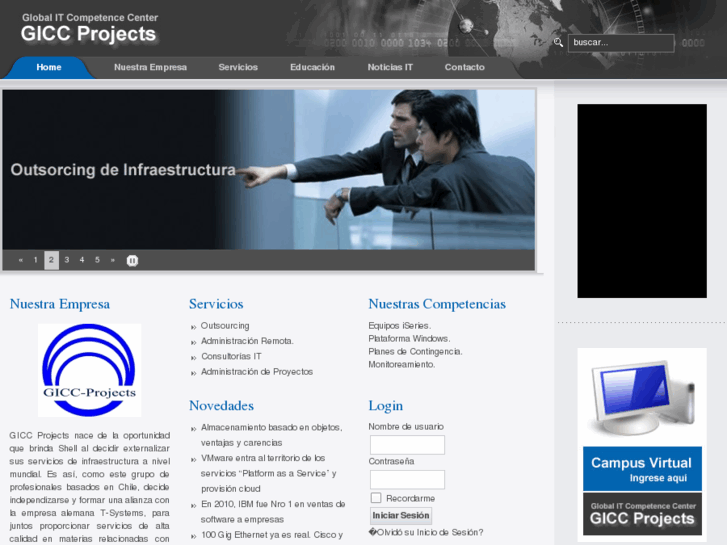
Task: Open the Servicios menu item
Action: [x=238, y=67]
